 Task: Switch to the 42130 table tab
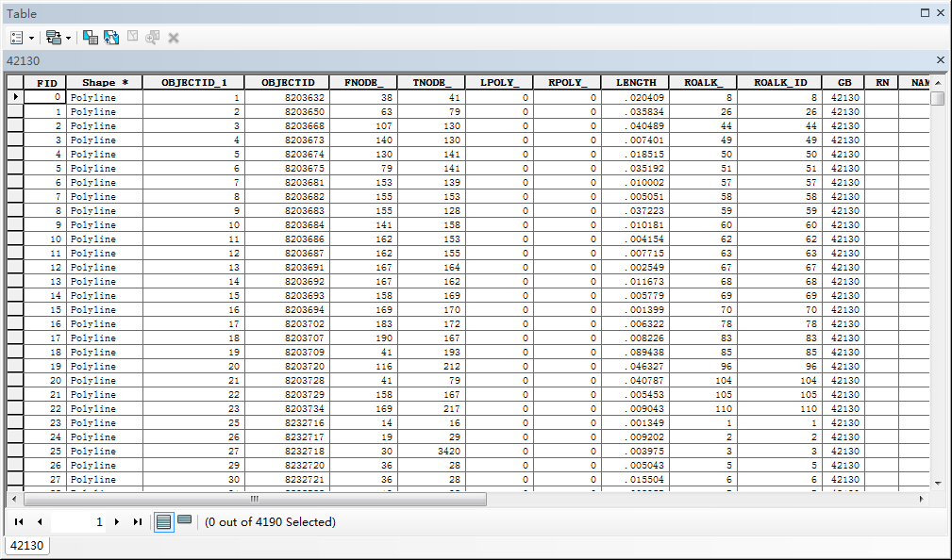(x=25, y=545)
